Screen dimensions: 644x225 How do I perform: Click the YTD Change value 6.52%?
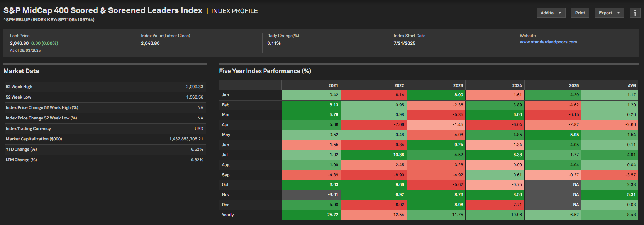(197, 150)
